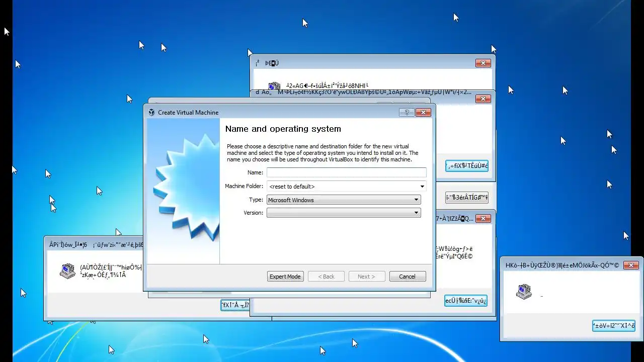Viewport: 644px width, 362px height.
Task: Expand the empty Version dropdown
Action: (x=344, y=213)
